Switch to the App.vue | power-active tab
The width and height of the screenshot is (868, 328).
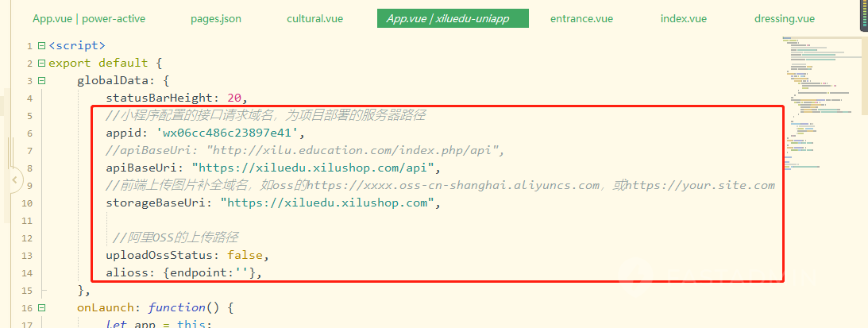coord(89,18)
